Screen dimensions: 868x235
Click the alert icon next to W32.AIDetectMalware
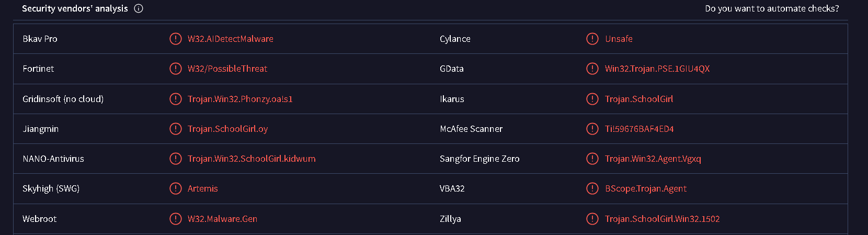(x=176, y=39)
